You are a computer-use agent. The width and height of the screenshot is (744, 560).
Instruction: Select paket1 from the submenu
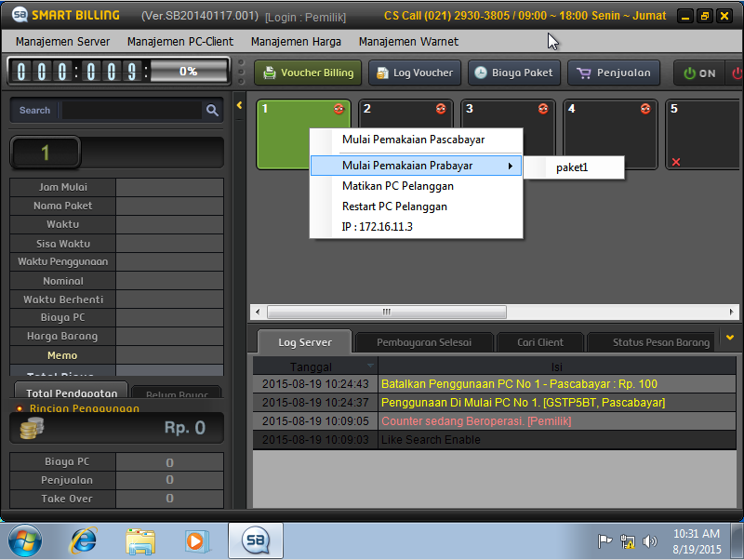point(574,167)
